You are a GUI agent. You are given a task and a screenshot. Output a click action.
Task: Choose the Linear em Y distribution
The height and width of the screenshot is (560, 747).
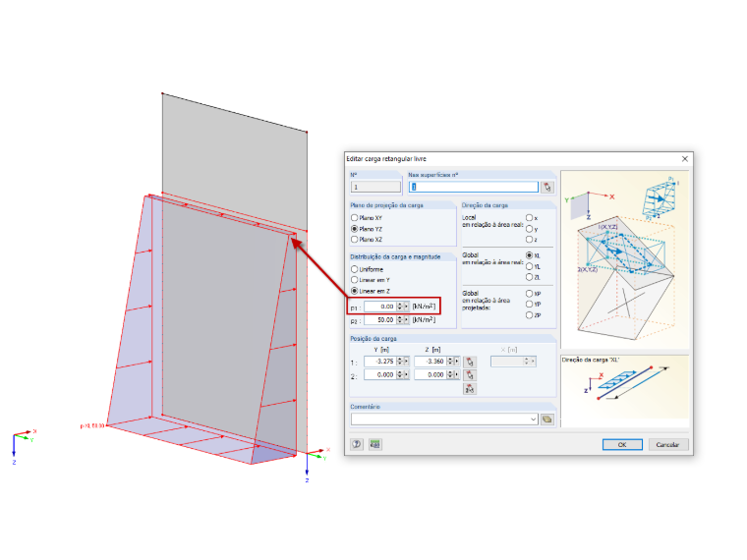(355, 280)
